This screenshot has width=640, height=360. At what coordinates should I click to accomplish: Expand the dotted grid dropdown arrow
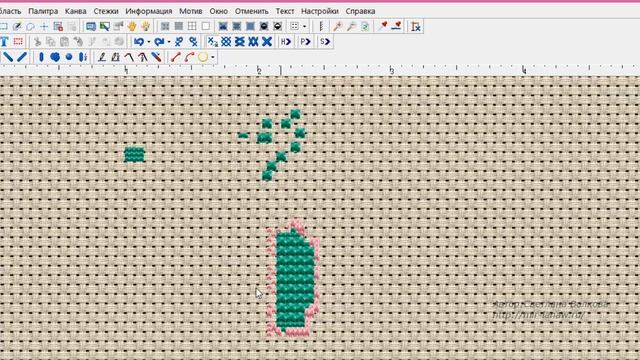point(304,27)
